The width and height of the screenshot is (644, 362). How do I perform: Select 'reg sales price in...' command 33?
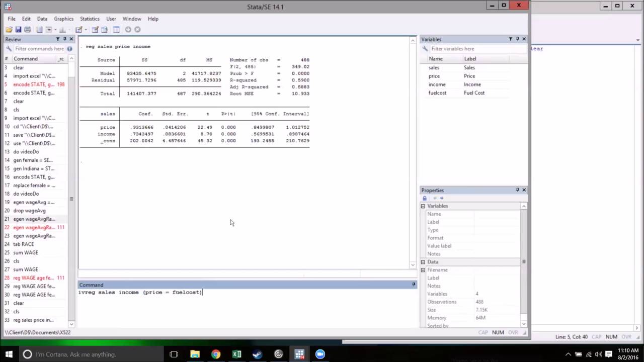[x=34, y=320]
